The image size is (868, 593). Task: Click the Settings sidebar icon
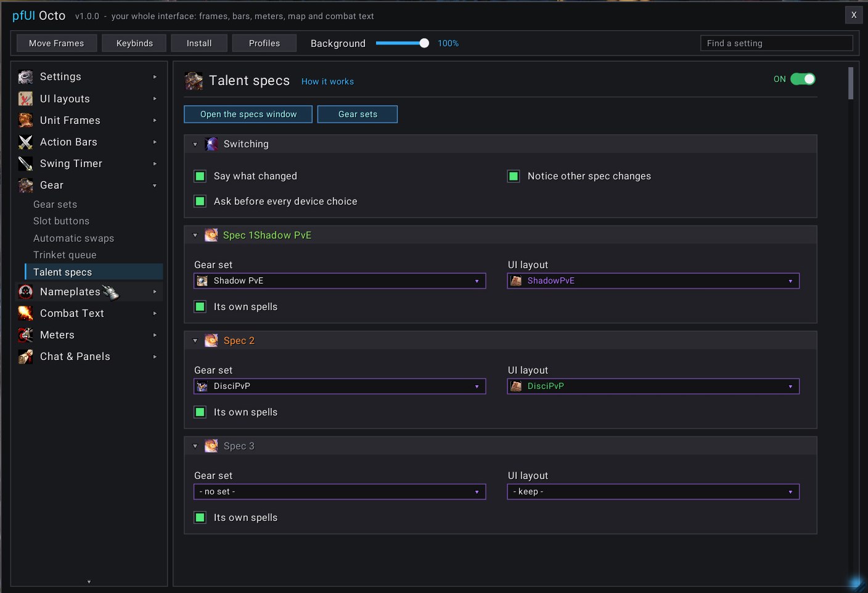tap(25, 77)
